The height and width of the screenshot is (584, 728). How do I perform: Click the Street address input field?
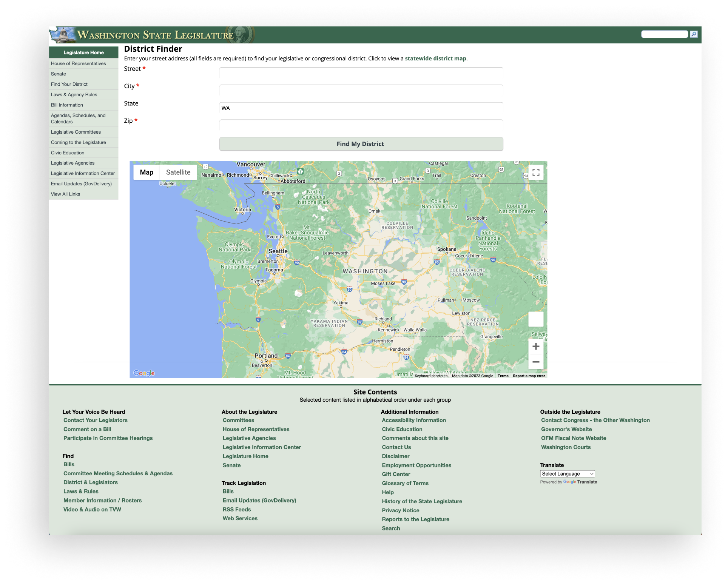[x=361, y=73]
